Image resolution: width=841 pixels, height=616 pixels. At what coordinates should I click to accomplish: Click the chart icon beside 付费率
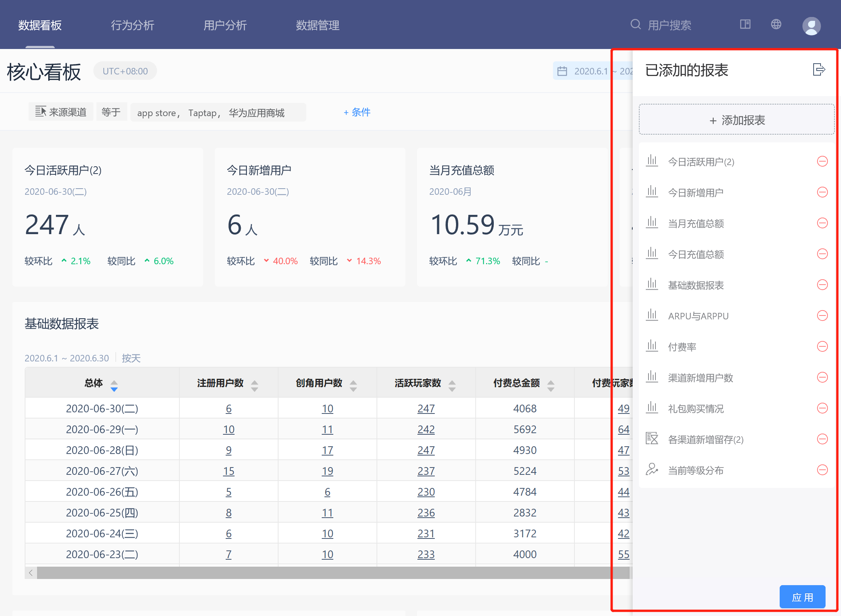tap(652, 346)
